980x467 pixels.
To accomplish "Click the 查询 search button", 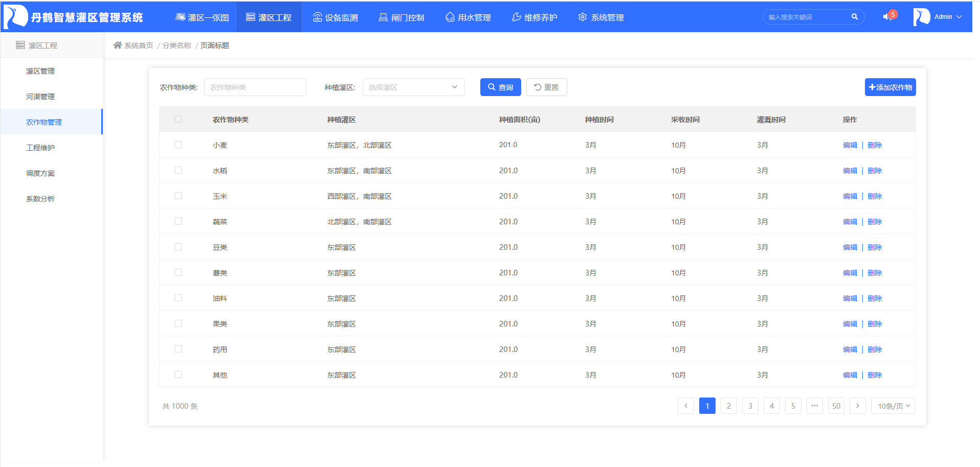I will (500, 87).
